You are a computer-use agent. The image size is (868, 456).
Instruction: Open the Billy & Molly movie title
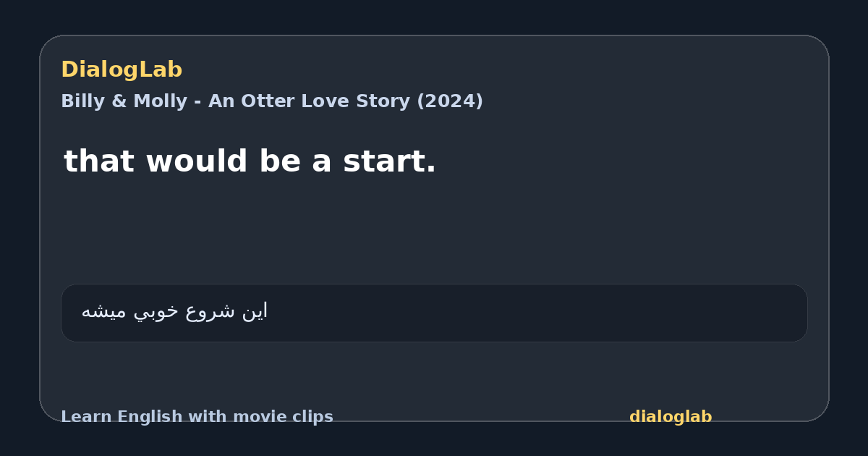[271, 101]
